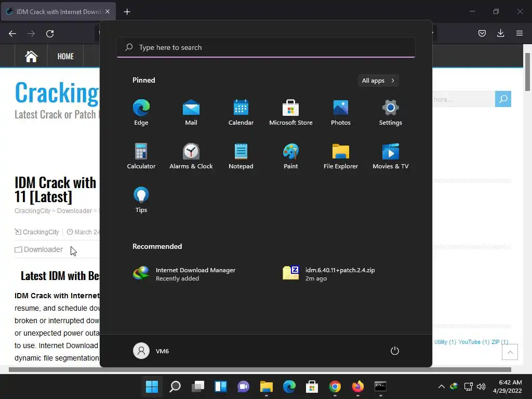
Task: Save page to Pocket in Firefox
Action: (482, 33)
